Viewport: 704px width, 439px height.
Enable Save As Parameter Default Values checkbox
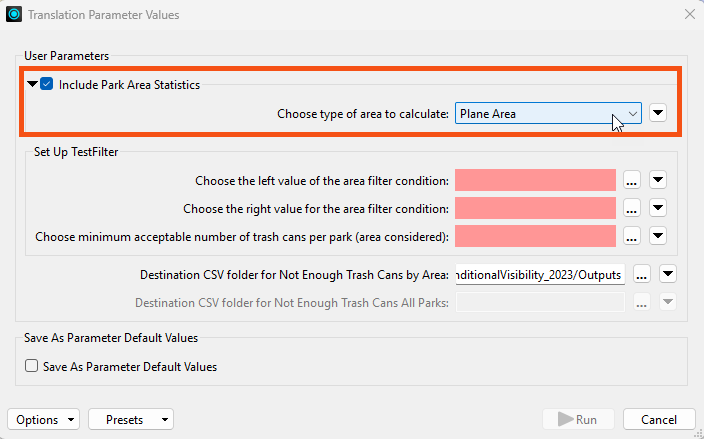(x=31, y=366)
